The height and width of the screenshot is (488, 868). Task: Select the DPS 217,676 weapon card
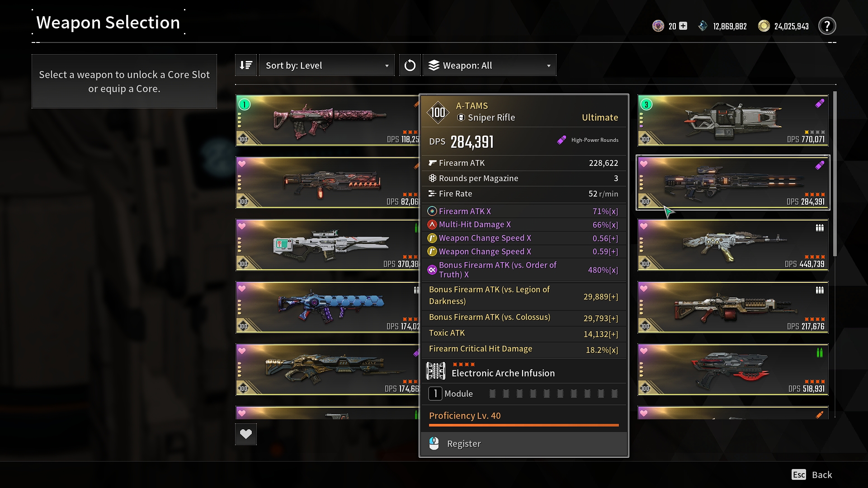[733, 307]
